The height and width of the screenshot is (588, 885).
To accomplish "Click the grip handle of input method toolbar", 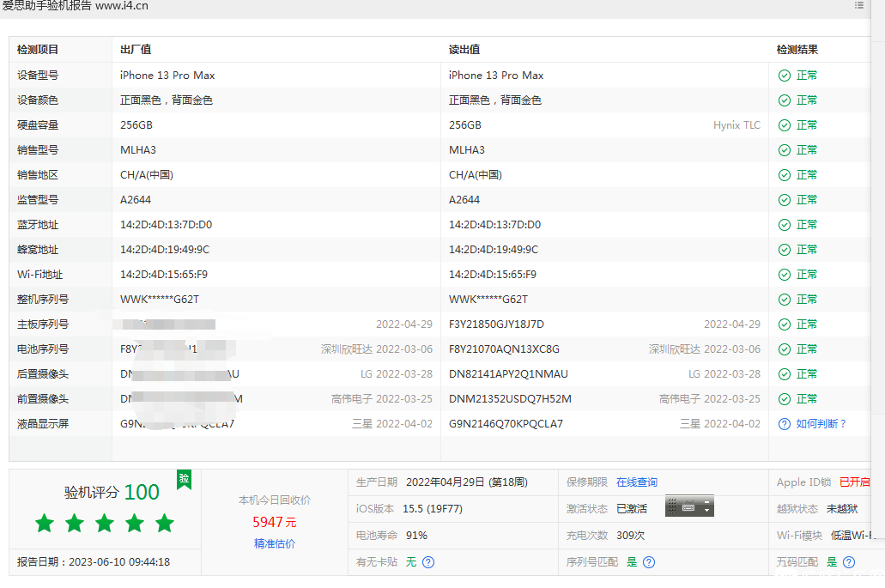I will tap(671, 506).
